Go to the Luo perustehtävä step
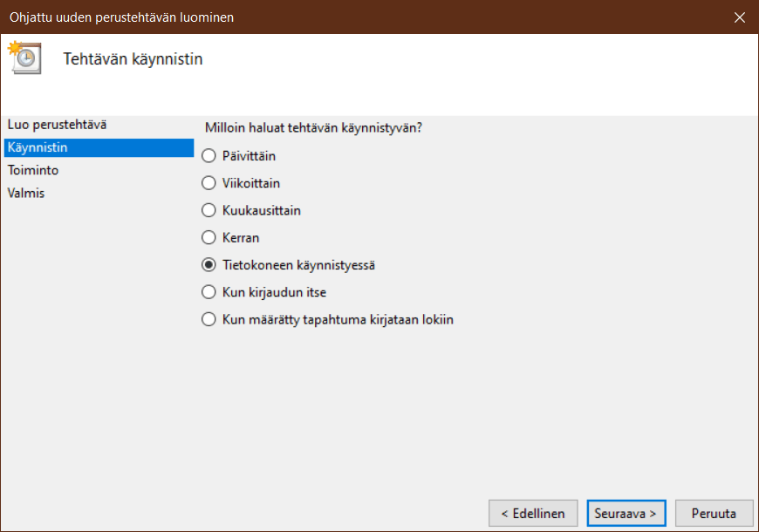 57,125
